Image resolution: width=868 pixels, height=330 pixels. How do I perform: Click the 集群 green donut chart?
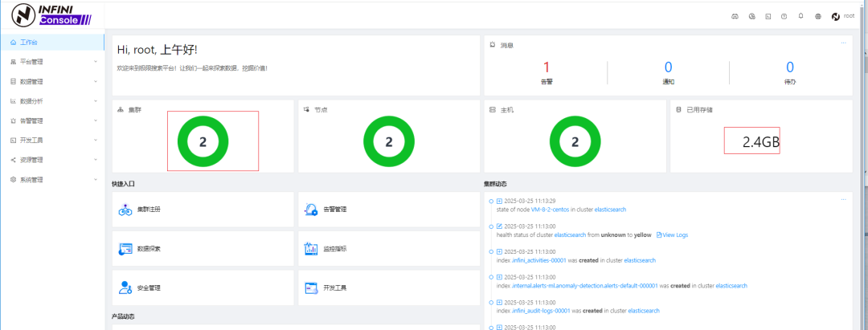click(x=203, y=141)
